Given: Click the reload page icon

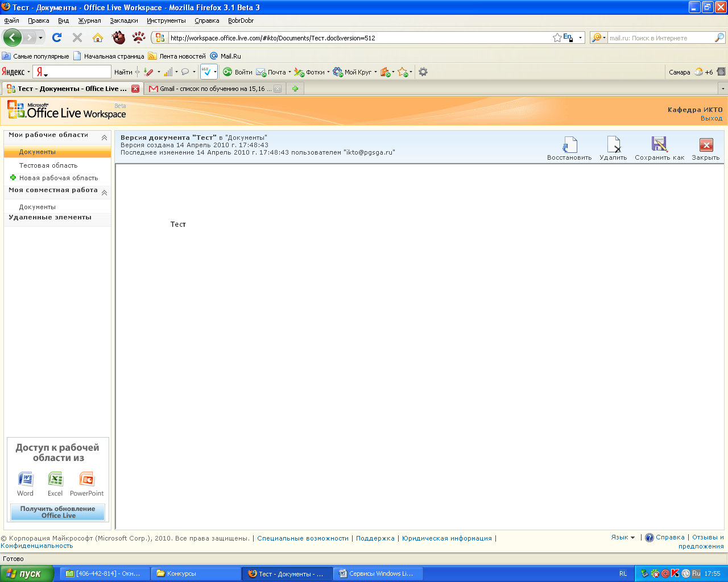Looking at the screenshot, I should click(x=57, y=38).
